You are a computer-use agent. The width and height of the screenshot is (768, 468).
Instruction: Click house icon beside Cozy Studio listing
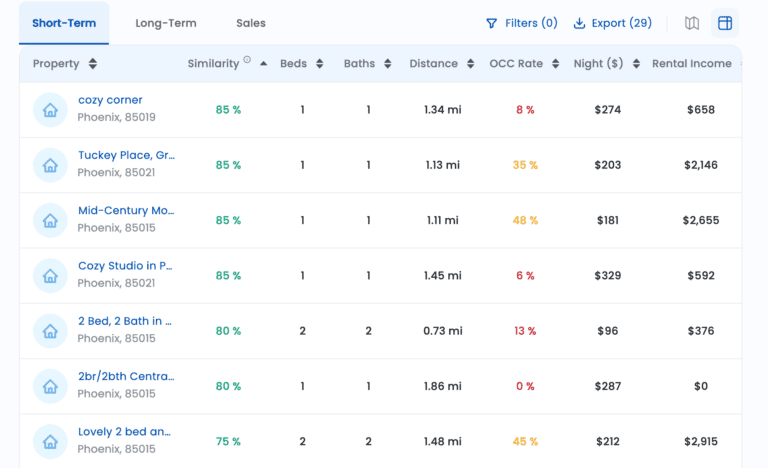50,276
